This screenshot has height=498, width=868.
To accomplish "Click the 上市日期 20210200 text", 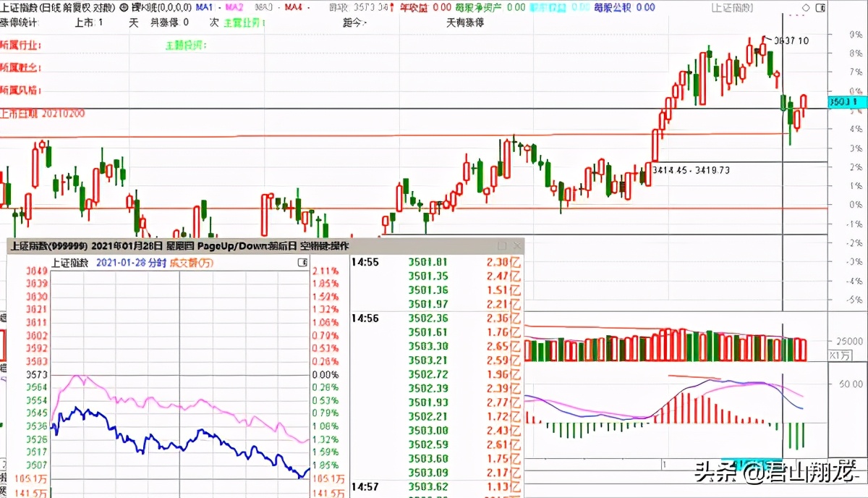I will (x=43, y=114).
